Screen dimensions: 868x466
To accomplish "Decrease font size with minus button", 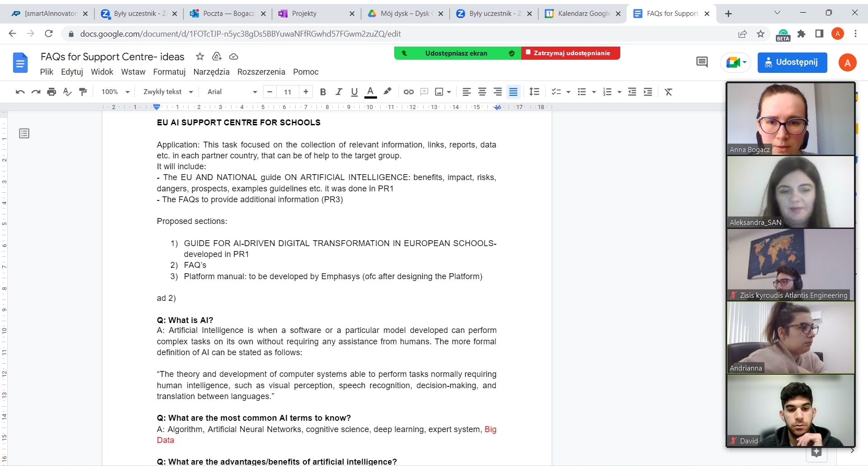I will tap(270, 92).
